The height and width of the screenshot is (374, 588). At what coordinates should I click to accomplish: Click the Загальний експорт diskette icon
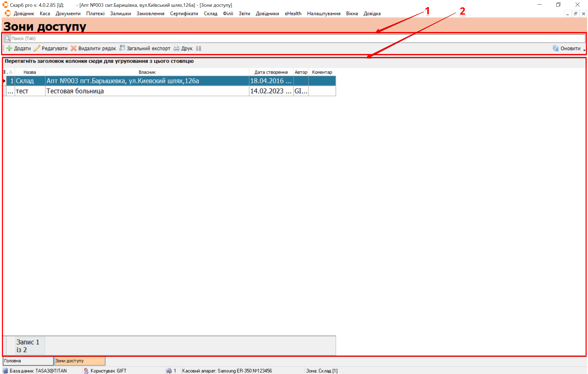click(x=122, y=48)
